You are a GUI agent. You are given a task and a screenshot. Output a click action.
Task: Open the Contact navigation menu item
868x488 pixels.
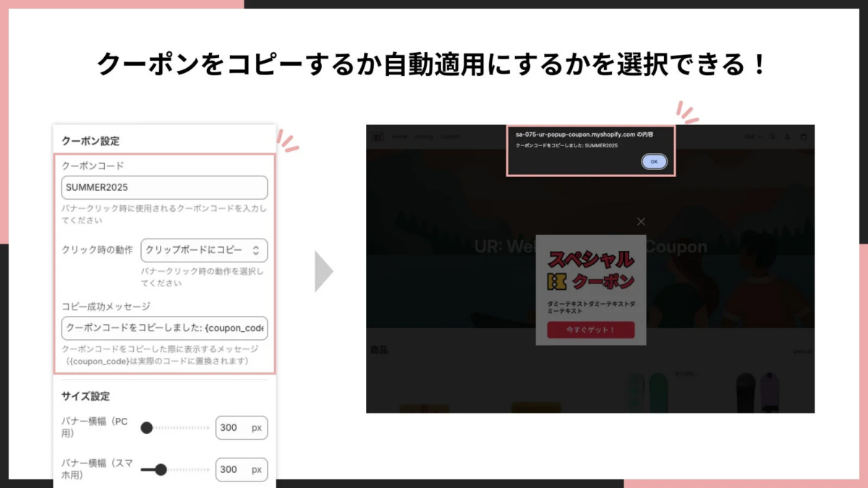pos(449,136)
